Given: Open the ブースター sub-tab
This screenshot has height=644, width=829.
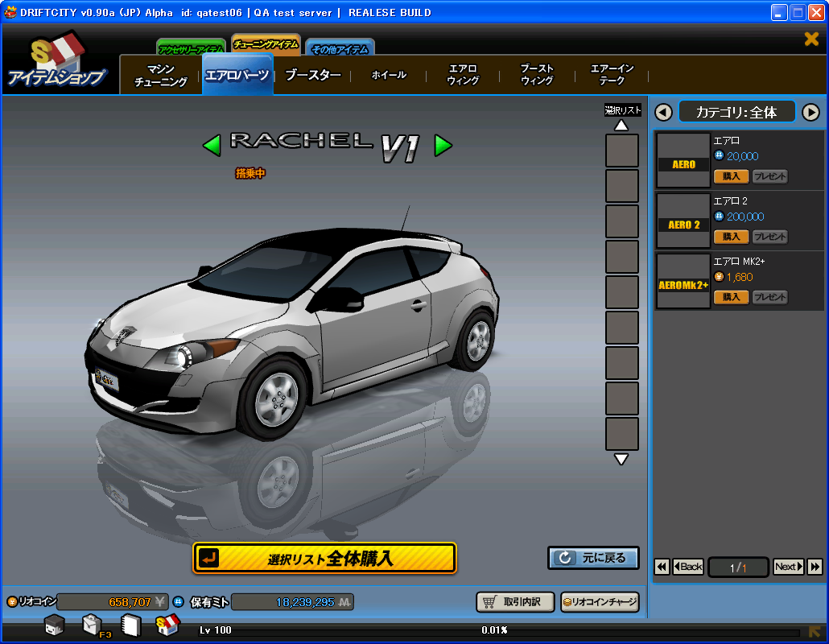Looking at the screenshot, I should click(313, 75).
